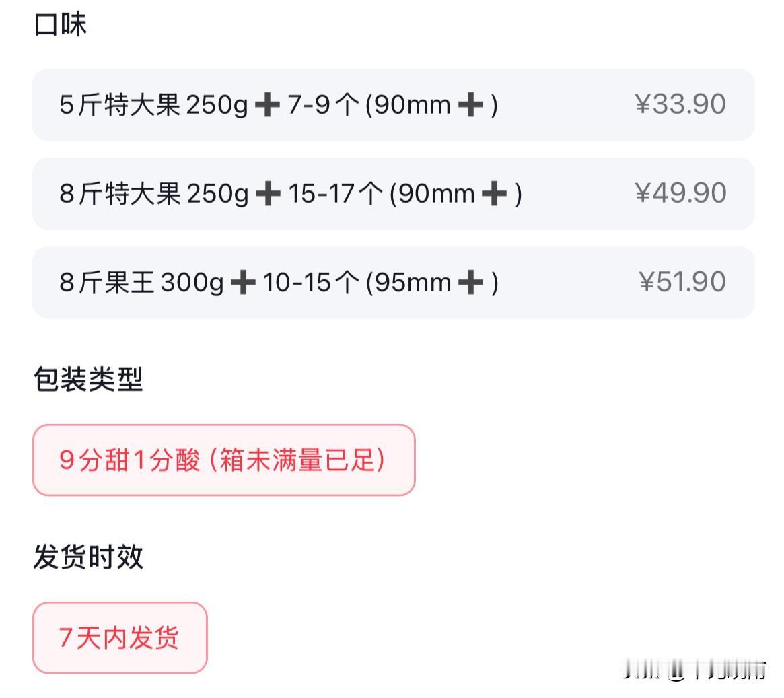Click the 口味 section heading

pos(61,24)
